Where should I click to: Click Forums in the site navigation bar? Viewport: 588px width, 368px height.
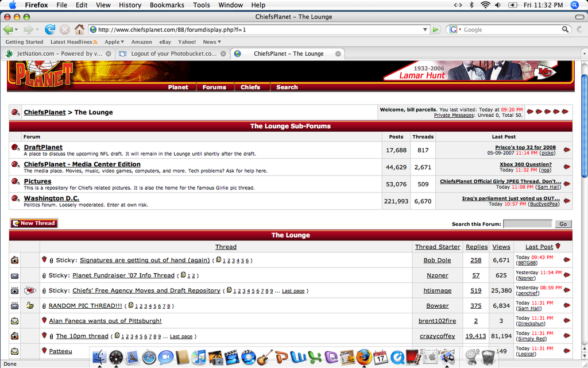[x=214, y=87]
